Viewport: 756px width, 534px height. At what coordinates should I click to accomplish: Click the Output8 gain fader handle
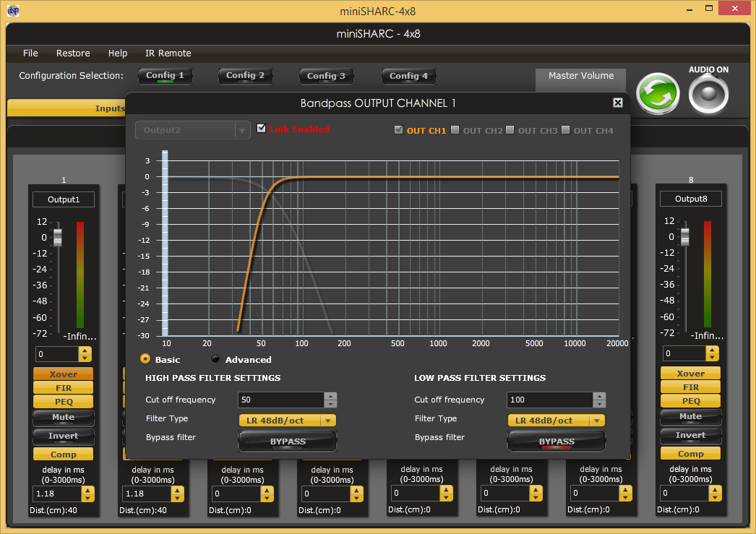(x=685, y=236)
